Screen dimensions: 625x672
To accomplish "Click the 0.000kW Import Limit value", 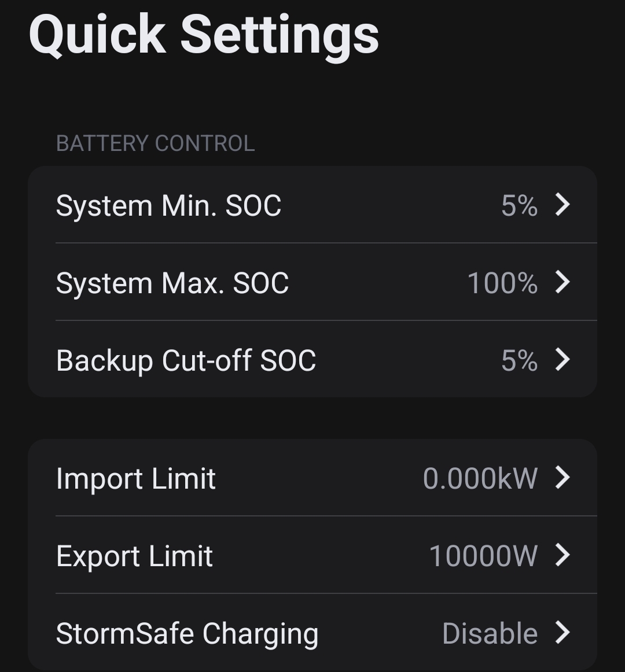I will 480,479.
